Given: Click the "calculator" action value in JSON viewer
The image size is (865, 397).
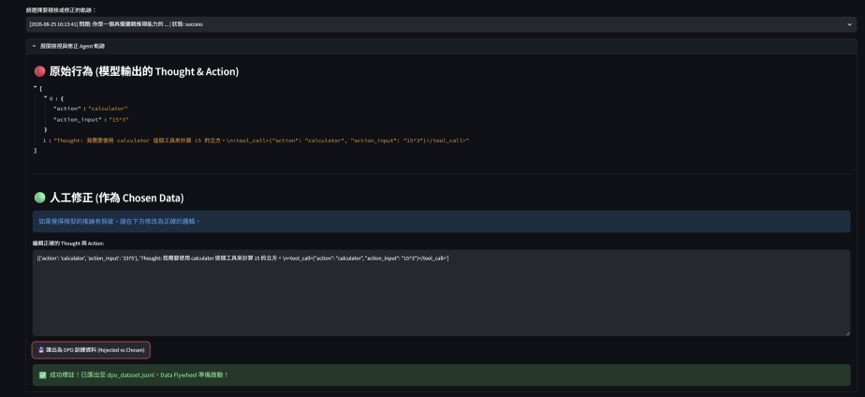Looking at the screenshot, I should [108, 109].
